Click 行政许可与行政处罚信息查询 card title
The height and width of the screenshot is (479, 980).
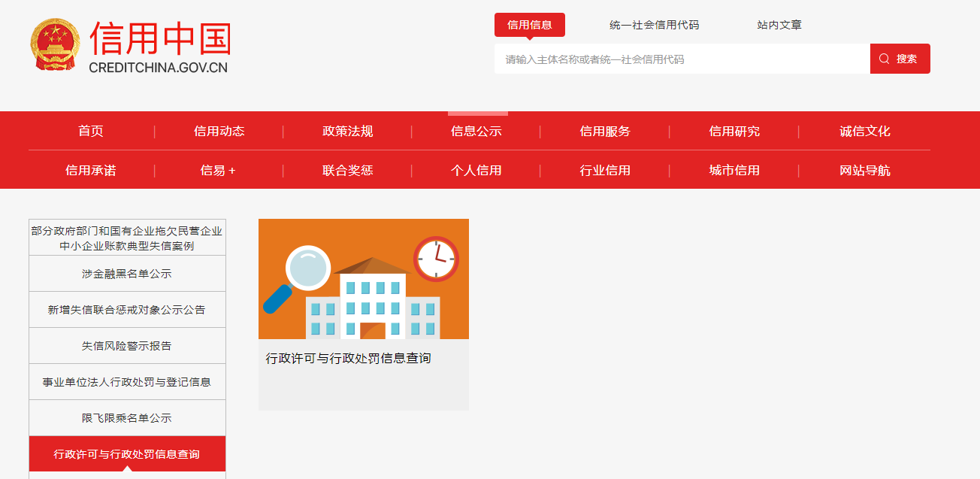pos(348,359)
